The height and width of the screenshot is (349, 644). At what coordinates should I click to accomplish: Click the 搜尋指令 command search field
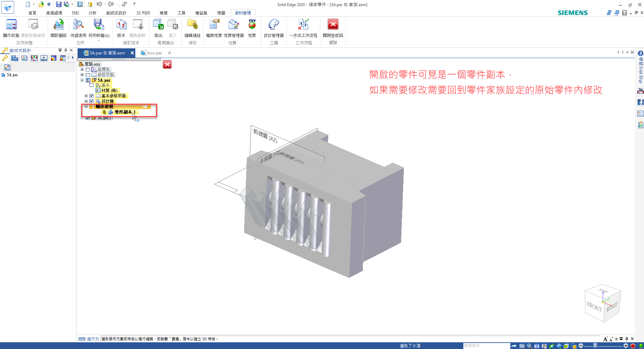pos(486,346)
